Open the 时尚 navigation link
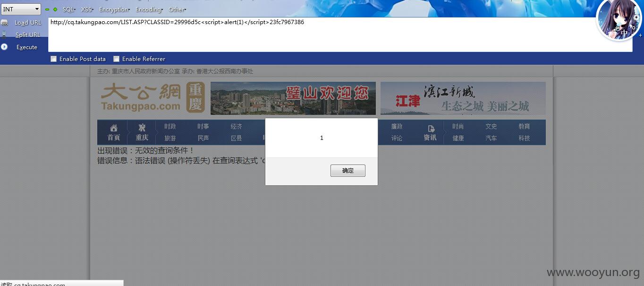This screenshot has width=644, height=286. (458, 127)
